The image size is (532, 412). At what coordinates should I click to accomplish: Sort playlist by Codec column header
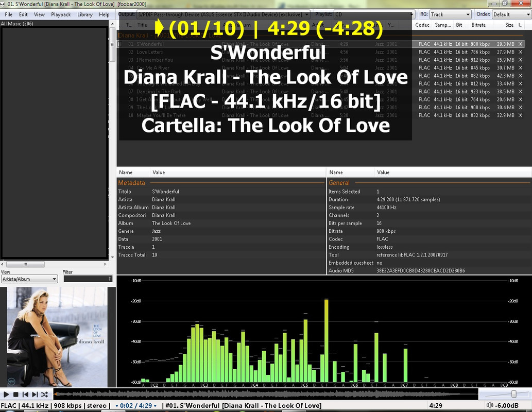(422, 25)
